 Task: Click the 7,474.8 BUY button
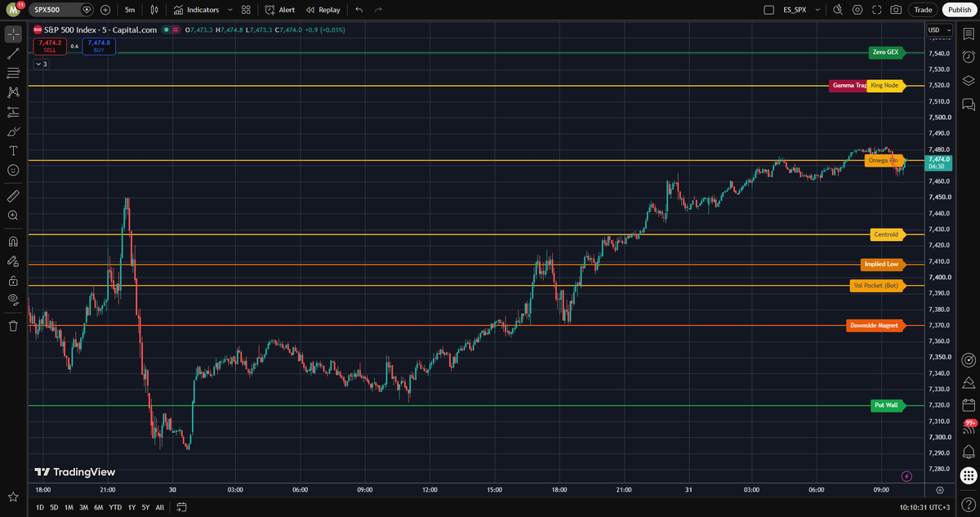[x=99, y=46]
